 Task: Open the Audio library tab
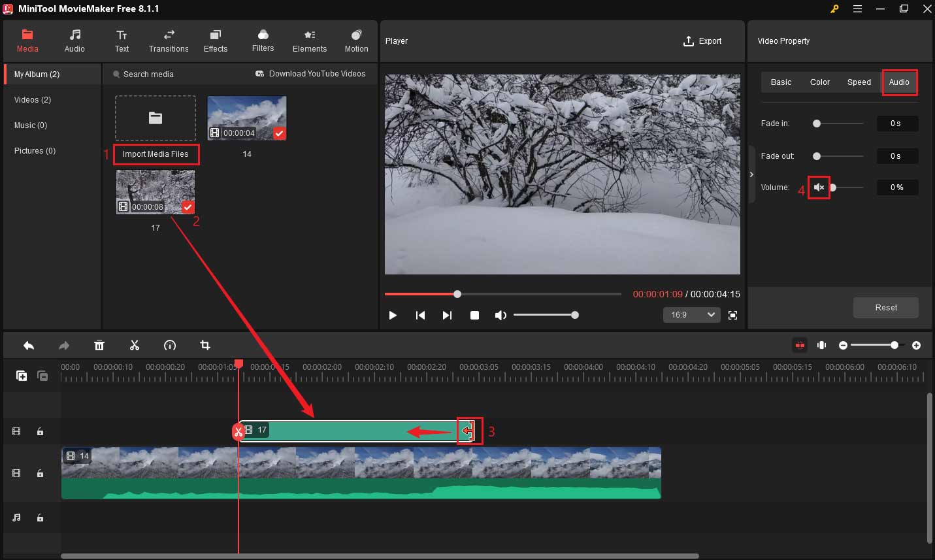[74, 41]
